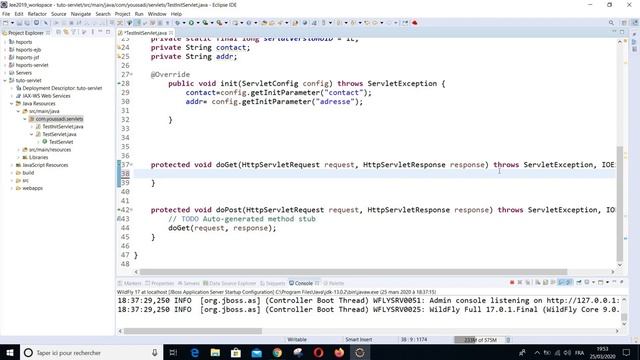Toggle the highlighted editor toolbar button
Screen dimensions: 640x360
(x=137, y=23)
